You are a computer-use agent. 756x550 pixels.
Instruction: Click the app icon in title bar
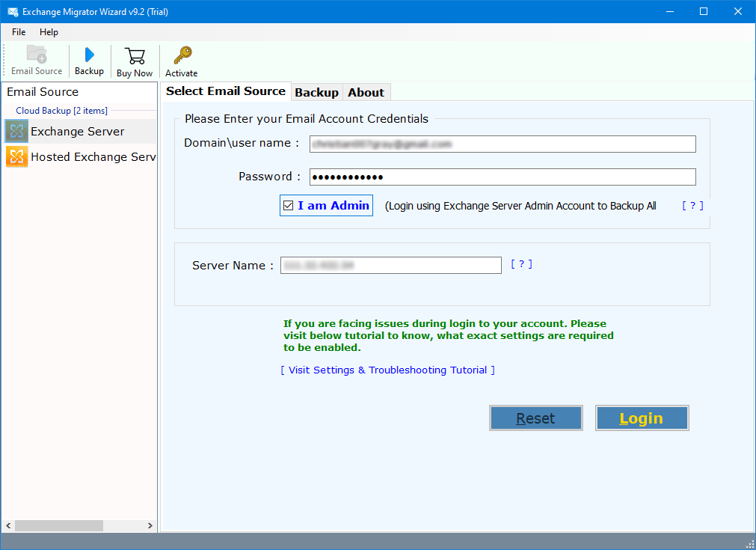[13, 11]
